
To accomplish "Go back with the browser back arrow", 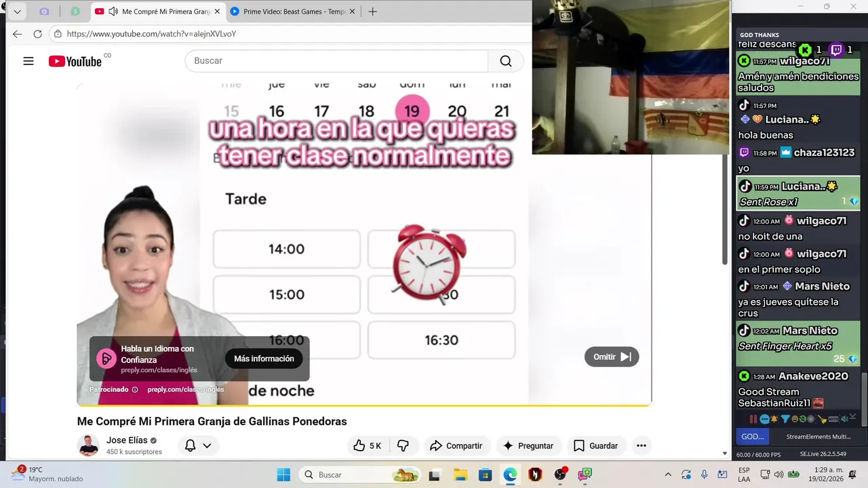I will [x=18, y=34].
